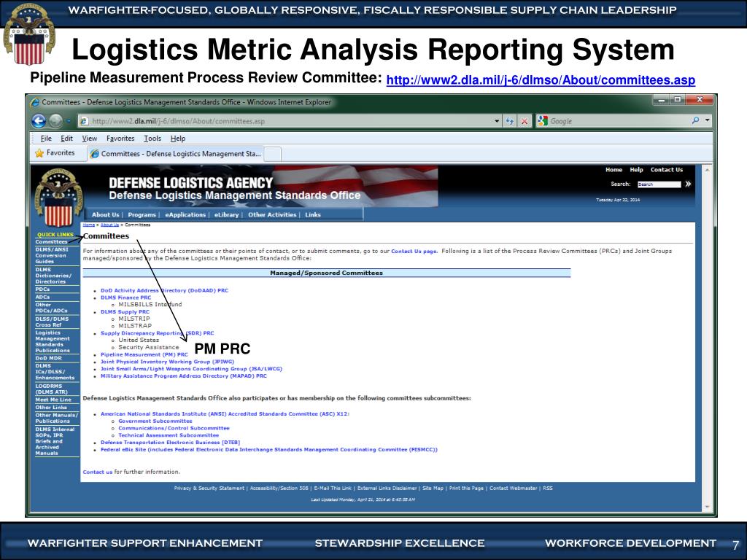Open Defense Transportation Electronic Business link
Viewport: 747px width, 560px height.
(170, 443)
